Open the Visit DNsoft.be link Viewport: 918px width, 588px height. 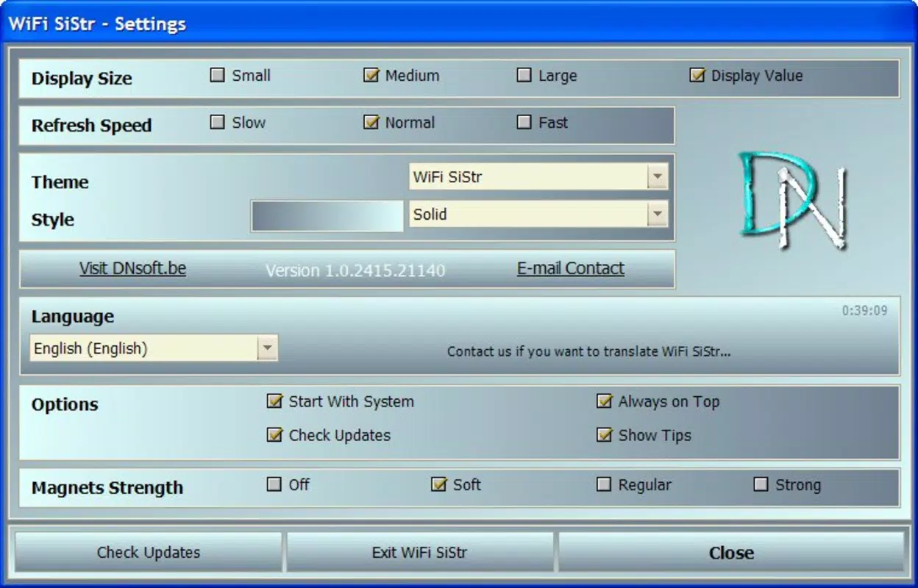coord(132,268)
